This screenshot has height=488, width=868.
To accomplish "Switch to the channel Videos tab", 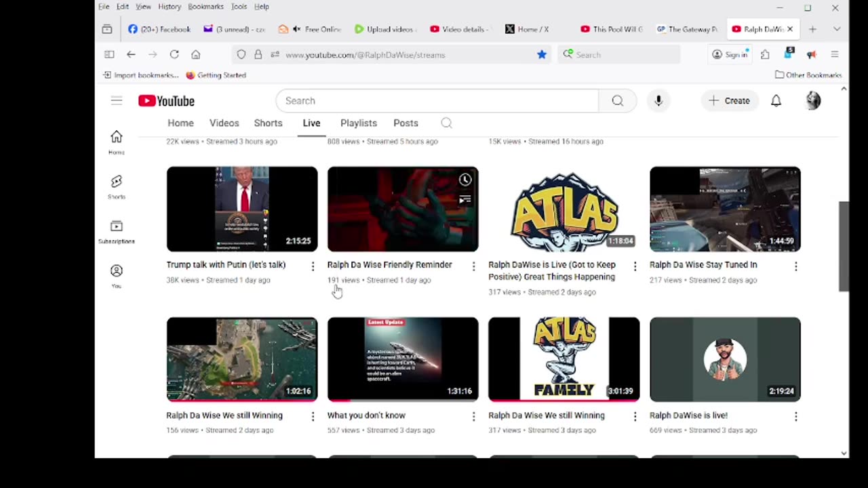I will tap(224, 123).
